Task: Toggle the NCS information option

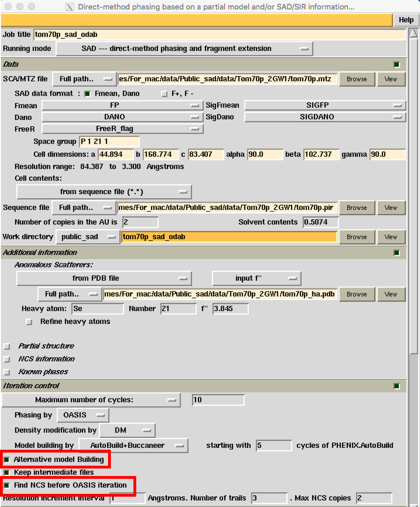Action: [x=7, y=359]
